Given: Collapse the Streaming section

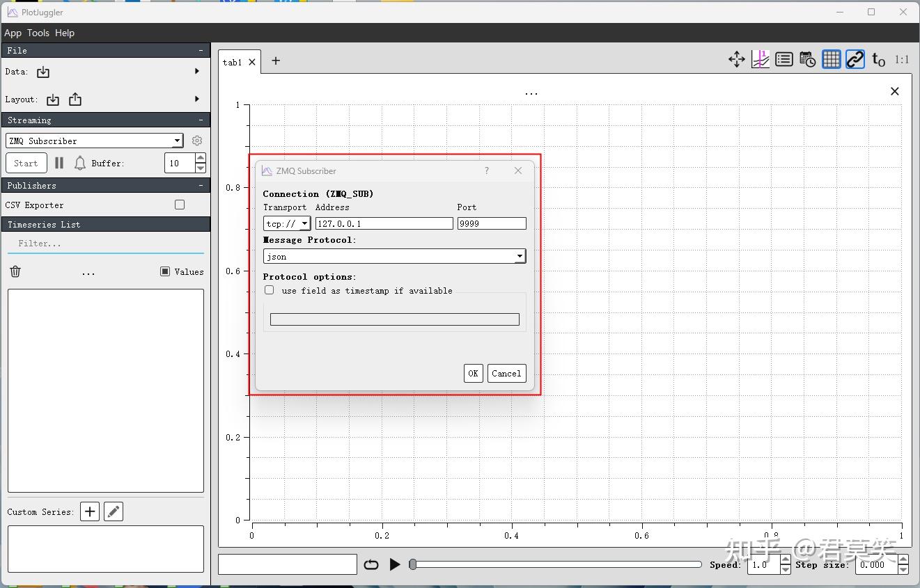Looking at the screenshot, I should [x=201, y=120].
